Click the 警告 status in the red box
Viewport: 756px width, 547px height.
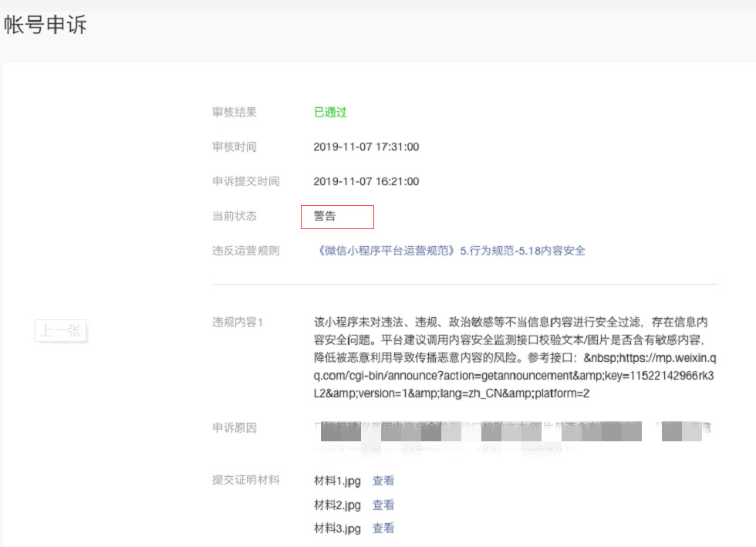click(325, 217)
